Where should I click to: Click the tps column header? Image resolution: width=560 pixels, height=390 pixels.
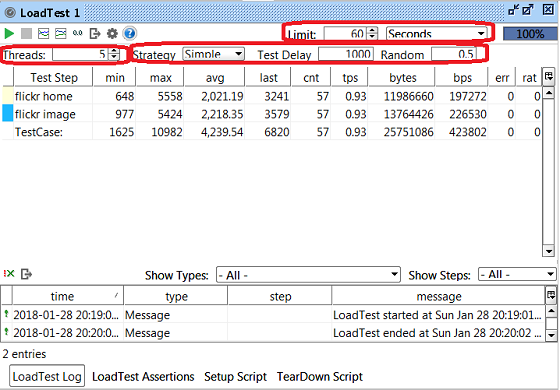coord(350,78)
